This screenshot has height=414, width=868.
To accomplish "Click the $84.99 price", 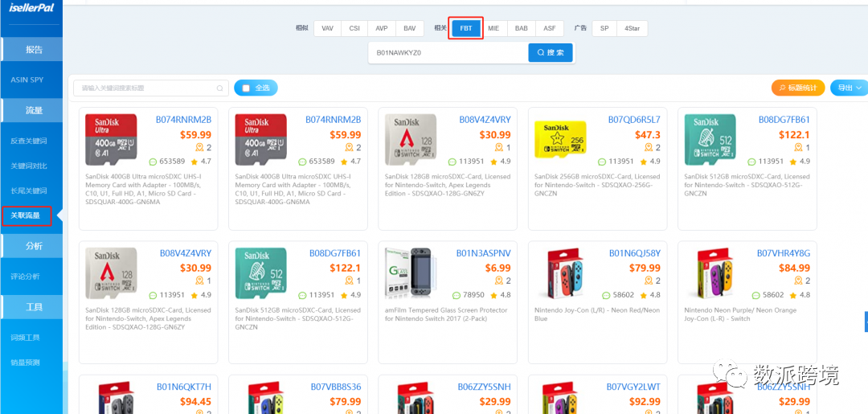I will (794, 268).
